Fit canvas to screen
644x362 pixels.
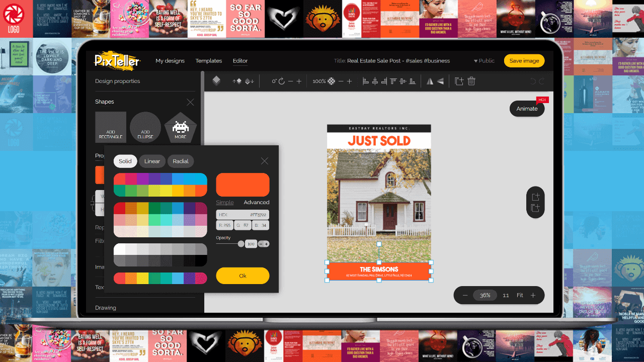coord(520,295)
